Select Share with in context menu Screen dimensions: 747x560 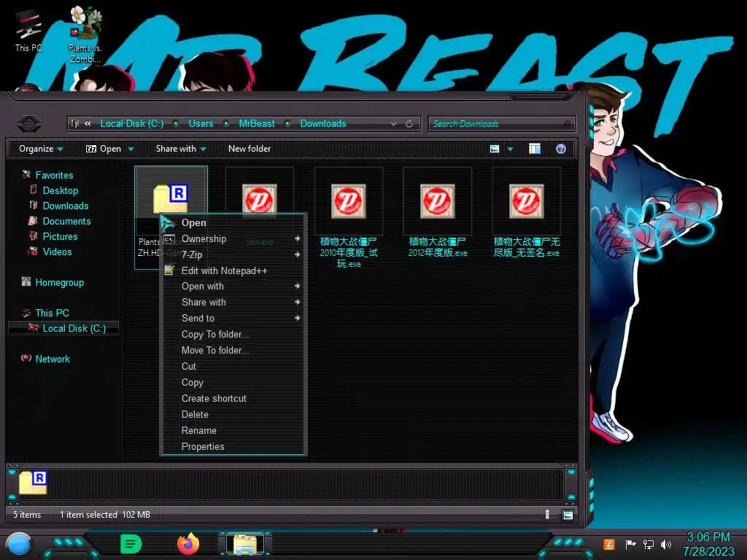[x=233, y=303]
